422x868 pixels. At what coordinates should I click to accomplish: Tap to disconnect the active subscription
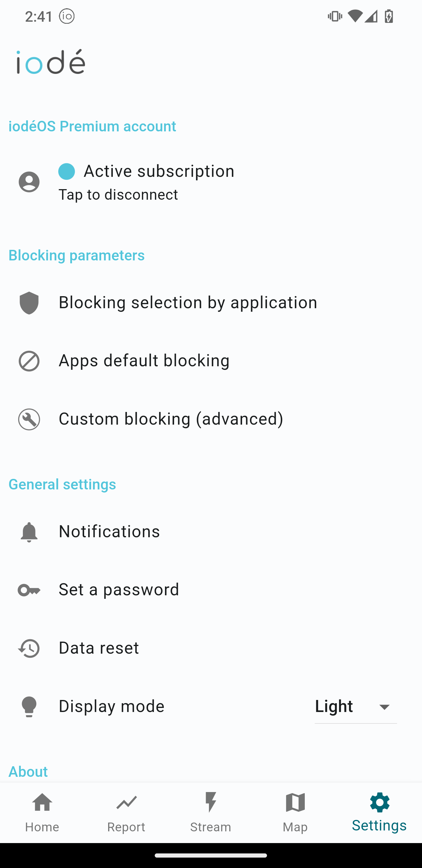click(x=118, y=195)
